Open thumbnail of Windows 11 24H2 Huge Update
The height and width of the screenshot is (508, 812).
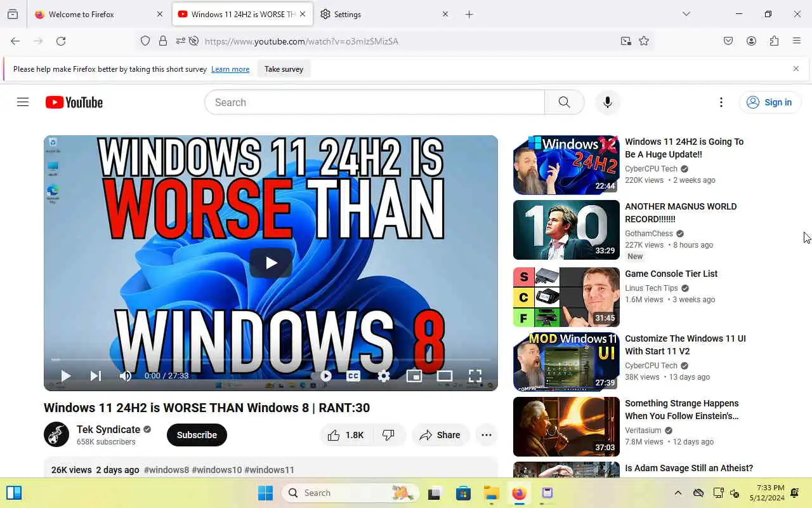[566, 165]
